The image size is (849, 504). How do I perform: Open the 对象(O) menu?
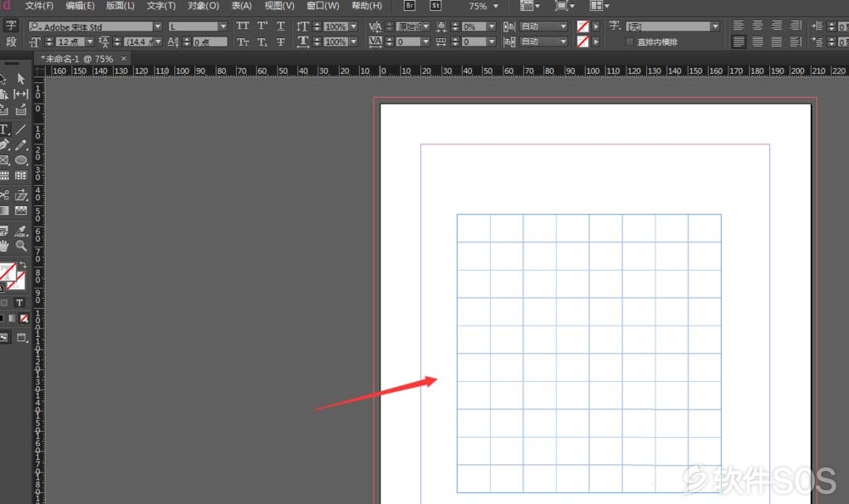204,6
